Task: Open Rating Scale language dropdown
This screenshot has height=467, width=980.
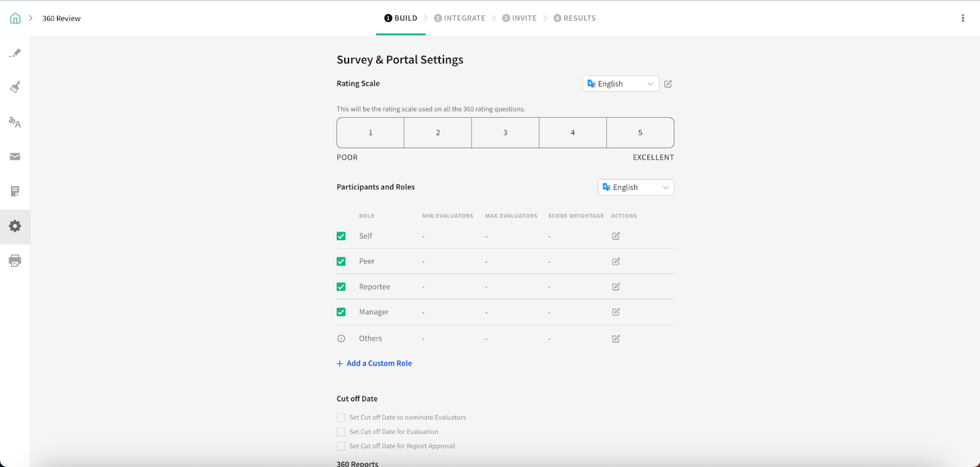Action: point(620,84)
